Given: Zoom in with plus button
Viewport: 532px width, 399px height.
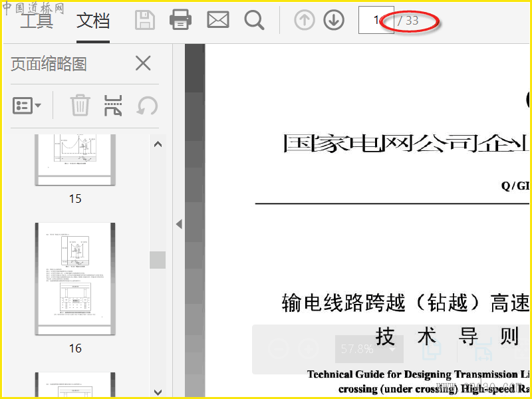Looking at the screenshot, I should tap(309, 348).
